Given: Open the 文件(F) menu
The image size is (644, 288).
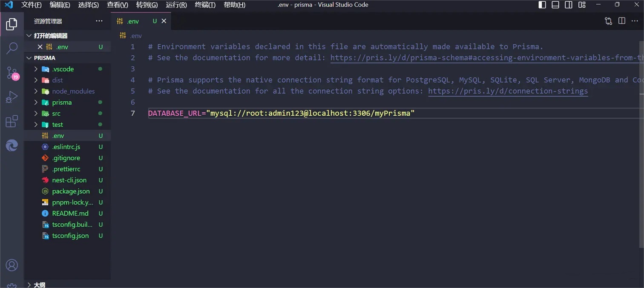Looking at the screenshot, I should tap(32, 5).
